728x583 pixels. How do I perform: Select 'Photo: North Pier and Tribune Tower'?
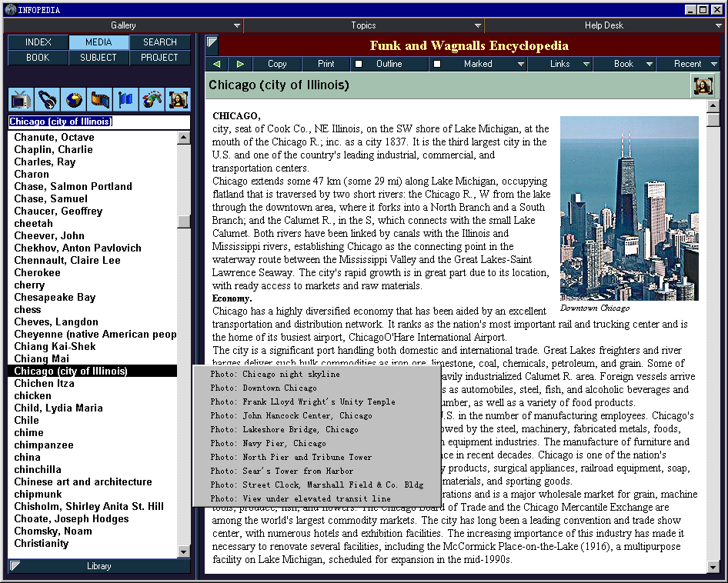click(x=316, y=457)
